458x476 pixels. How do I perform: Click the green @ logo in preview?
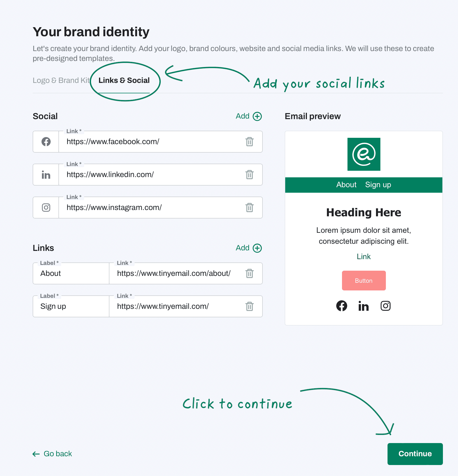pos(364,154)
